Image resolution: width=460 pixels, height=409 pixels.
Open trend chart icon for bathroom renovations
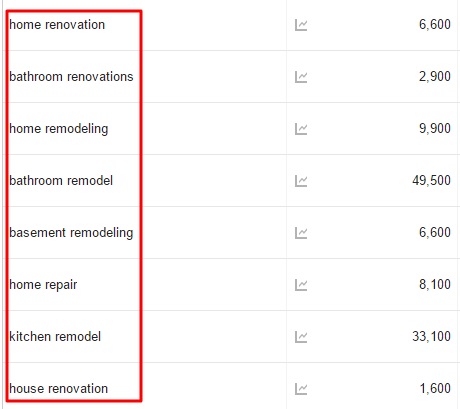(x=301, y=77)
